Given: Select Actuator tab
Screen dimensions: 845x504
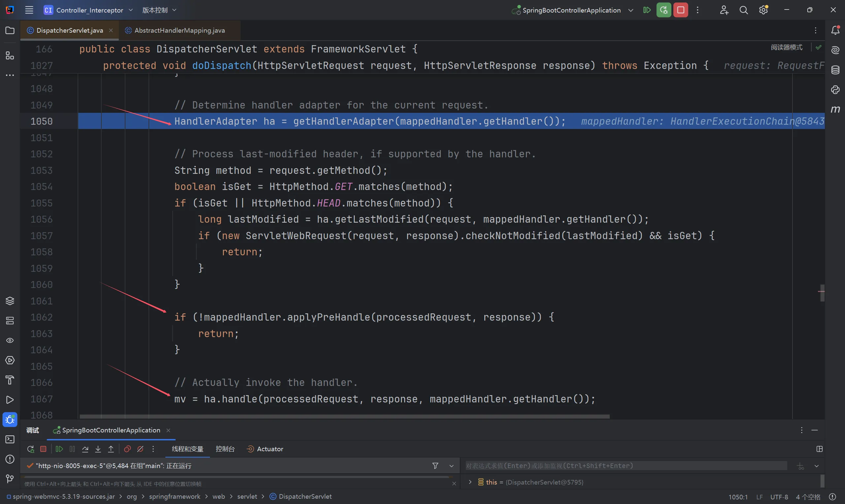Looking at the screenshot, I should point(265,449).
